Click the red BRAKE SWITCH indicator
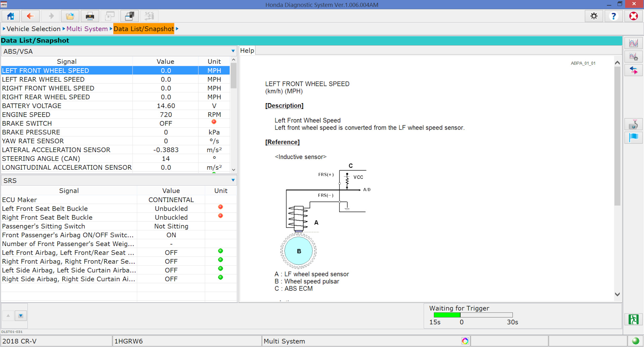Screen dimensions: 644x347 [214, 122]
